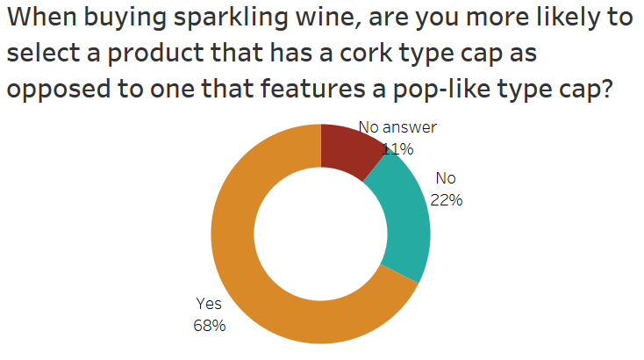Click title line starting "select a product"

(x=271, y=54)
